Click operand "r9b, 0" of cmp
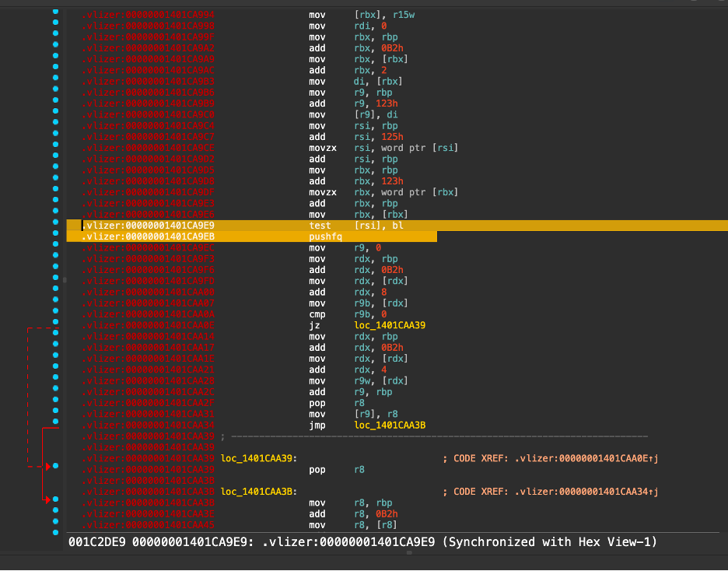This screenshot has width=728, height=571. [x=370, y=314]
